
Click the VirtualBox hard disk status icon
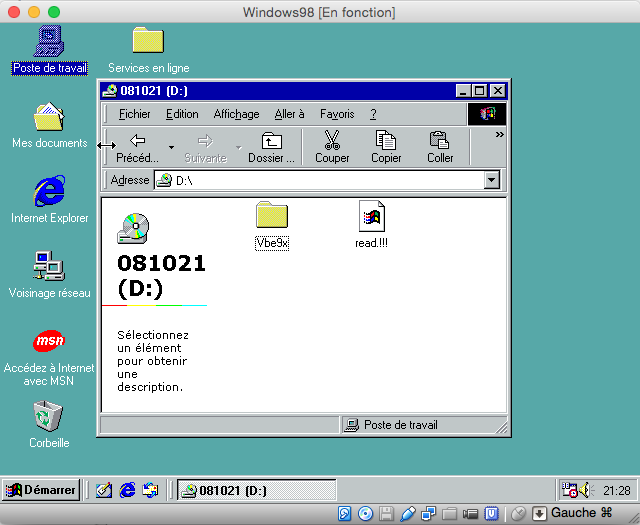click(x=344, y=514)
